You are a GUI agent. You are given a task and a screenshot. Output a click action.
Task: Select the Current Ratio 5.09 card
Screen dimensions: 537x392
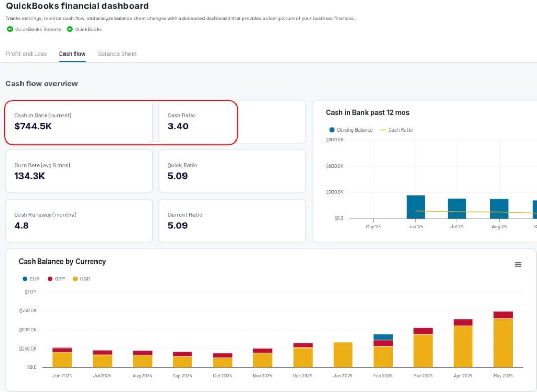click(232, 221)
